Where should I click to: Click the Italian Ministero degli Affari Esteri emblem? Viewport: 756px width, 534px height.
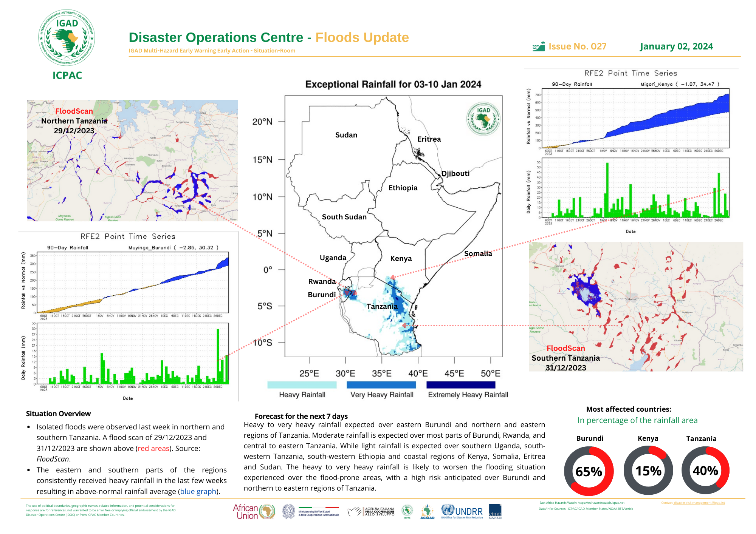tap(288, 511)
